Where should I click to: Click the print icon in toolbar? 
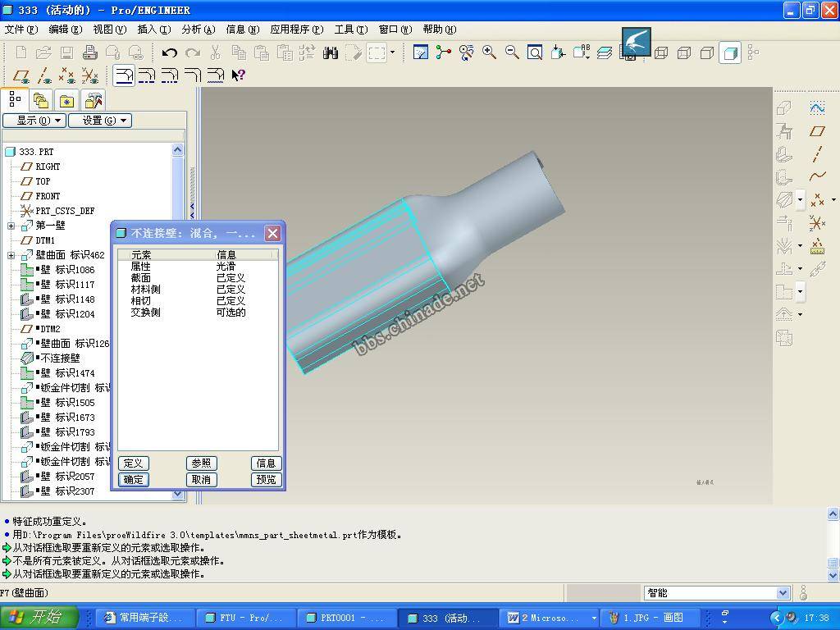90,52
